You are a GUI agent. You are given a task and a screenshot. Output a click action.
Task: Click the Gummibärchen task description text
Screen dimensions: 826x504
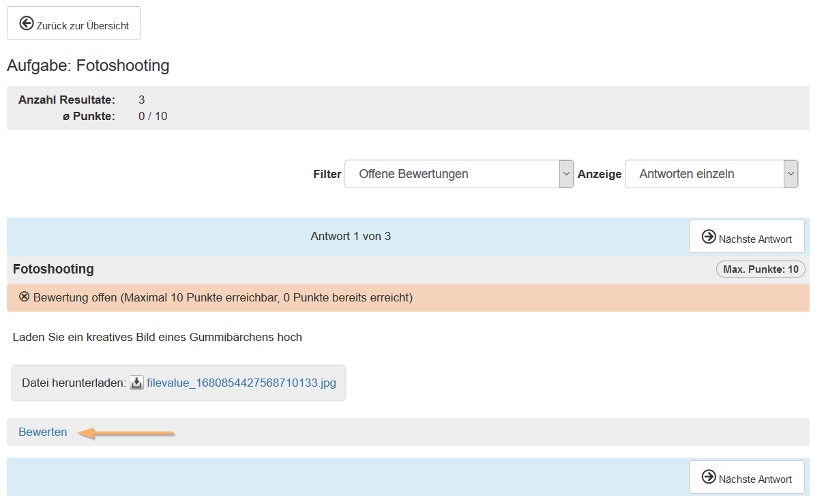click(157, 337)
